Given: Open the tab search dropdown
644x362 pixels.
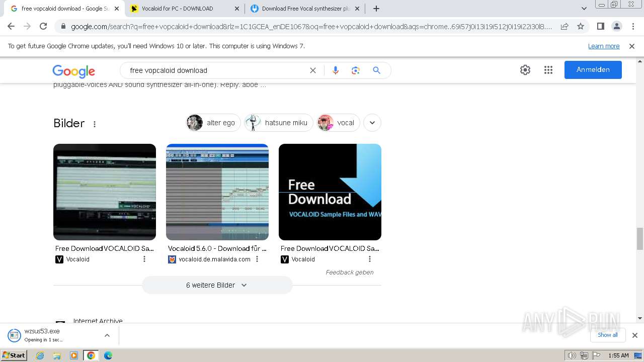Looking at the screenshot, I should pyautogui.click(x=584, y=9).
